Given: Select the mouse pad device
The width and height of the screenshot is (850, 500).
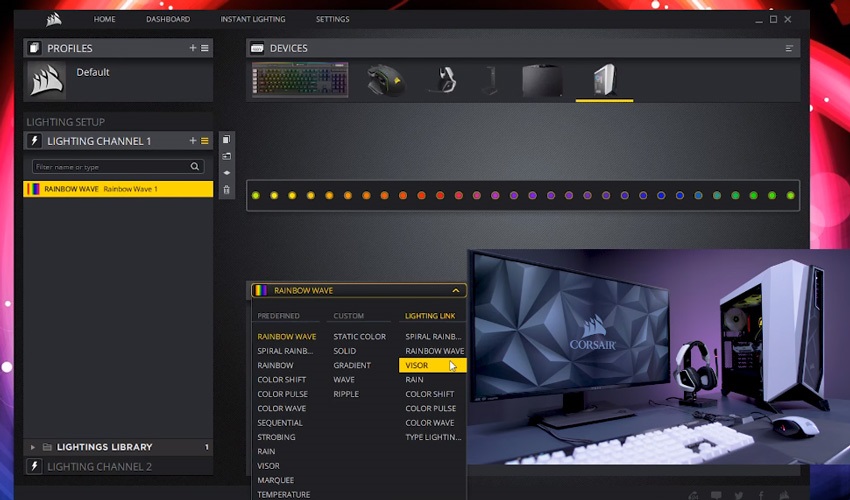Looking at the screenshot, I should (542, 80).
